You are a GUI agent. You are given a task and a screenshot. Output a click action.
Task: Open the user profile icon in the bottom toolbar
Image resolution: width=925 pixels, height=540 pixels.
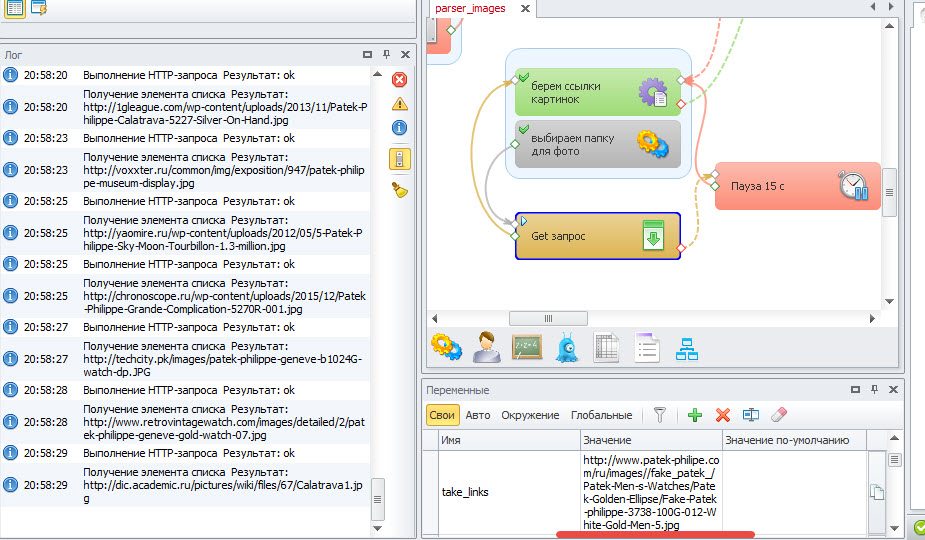coord(487,347)
